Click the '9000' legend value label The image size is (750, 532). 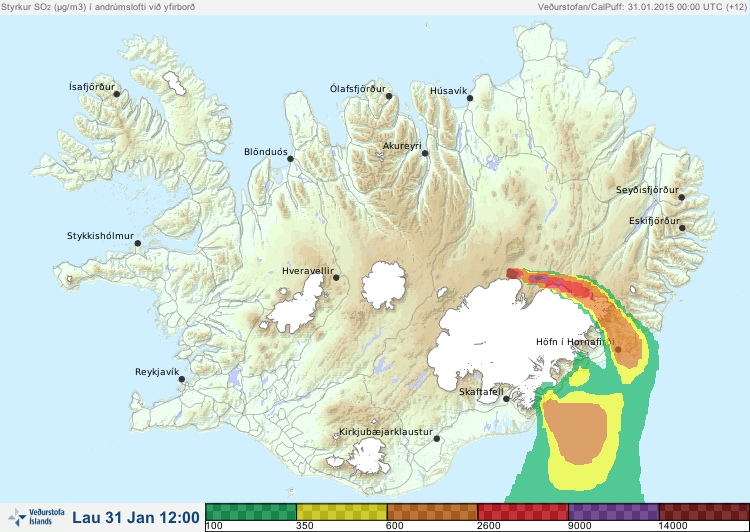(x=580, y=526)
